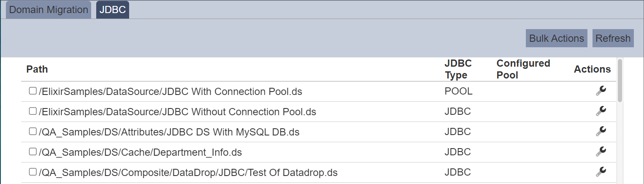Open wrench action for JDBC With Connection Pool.ds
644x184 pixels.
(601, 91)
